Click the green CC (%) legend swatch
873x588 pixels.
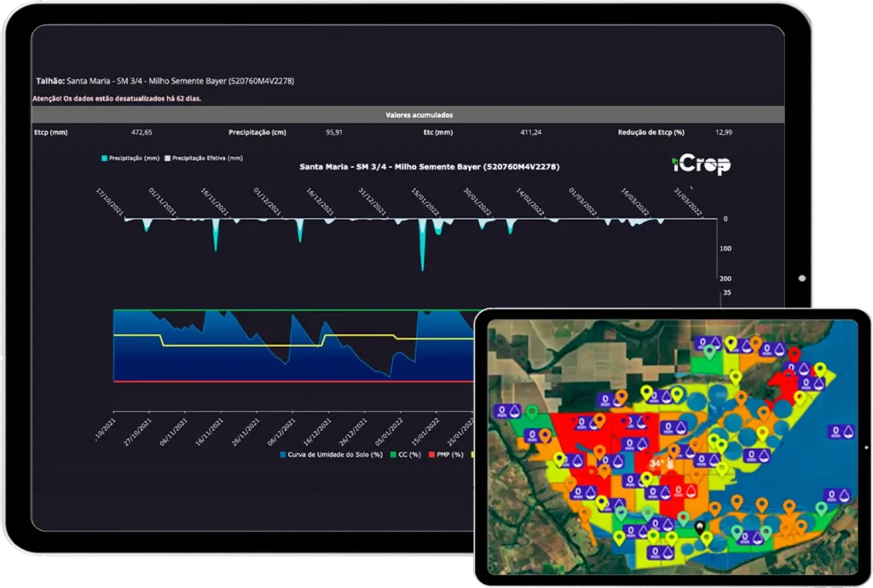click(393, 454)
